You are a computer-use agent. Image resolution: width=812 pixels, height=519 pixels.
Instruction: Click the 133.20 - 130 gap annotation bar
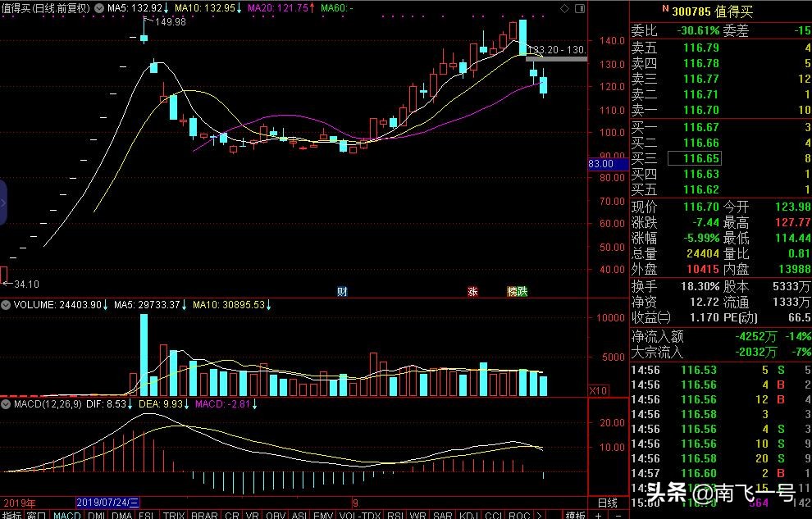556,59
